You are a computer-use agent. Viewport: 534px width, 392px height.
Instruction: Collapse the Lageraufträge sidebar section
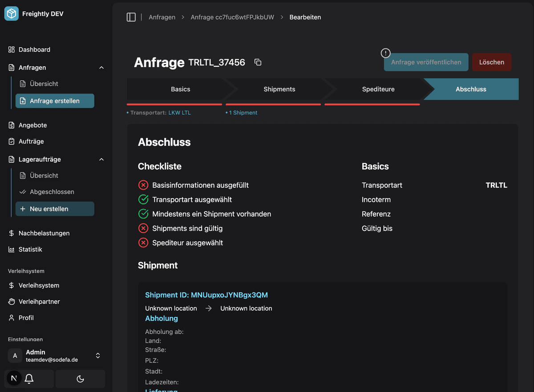(101, 159)
